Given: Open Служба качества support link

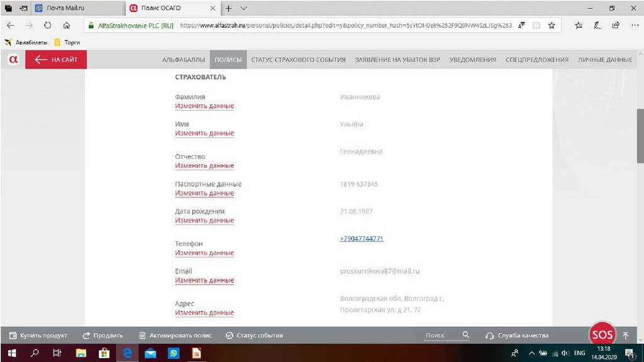Looking at the screenshot, I should tap(517, 336).
